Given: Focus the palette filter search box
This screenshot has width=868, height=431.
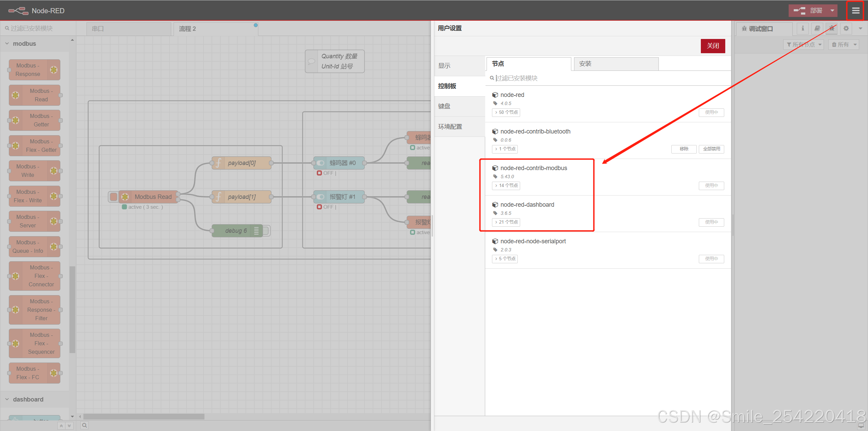Looking at the screenshot, I should coord(38,28).
